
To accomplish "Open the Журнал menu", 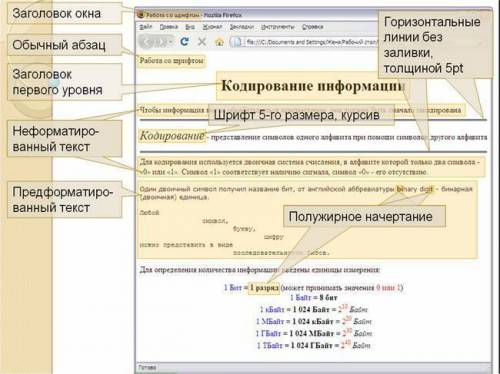I will tap(212, 27).
